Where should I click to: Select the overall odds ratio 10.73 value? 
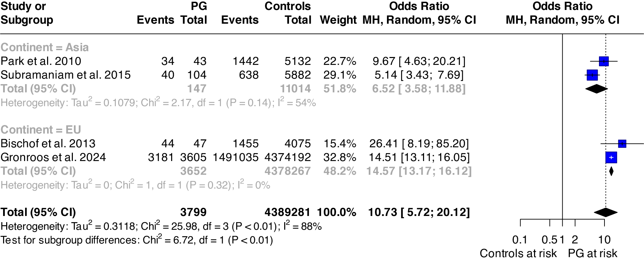tap(419, 212)
